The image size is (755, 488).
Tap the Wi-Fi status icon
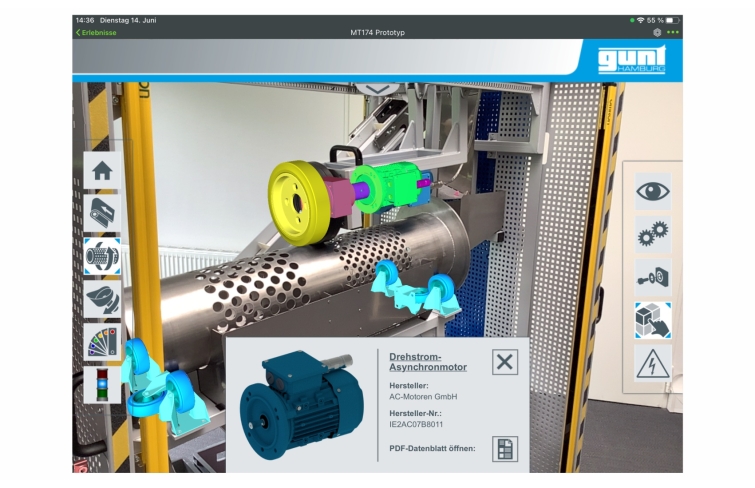(x=640, y=20)
